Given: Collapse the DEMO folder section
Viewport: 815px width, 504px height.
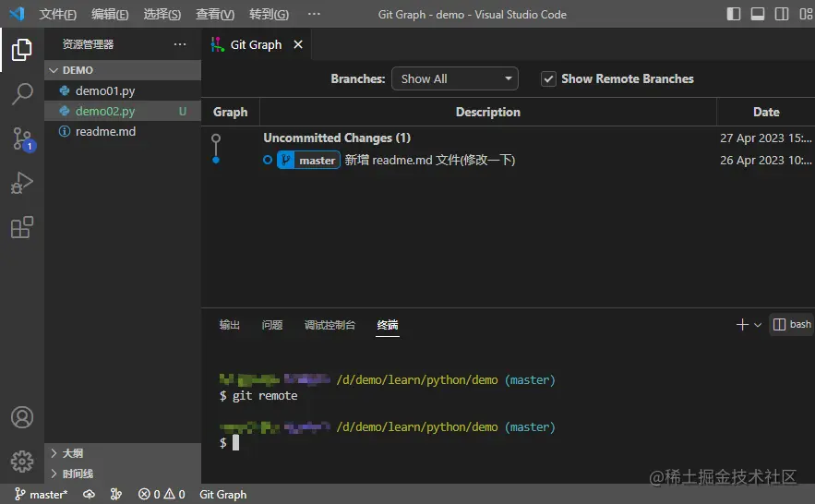Looking at the screenshot, I should 123,70.
